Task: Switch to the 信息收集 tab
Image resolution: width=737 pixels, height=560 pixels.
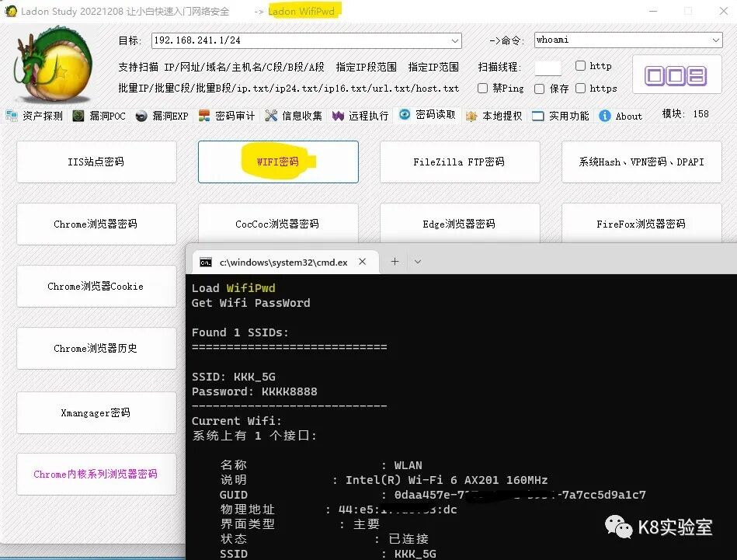Action: (294, 116)
